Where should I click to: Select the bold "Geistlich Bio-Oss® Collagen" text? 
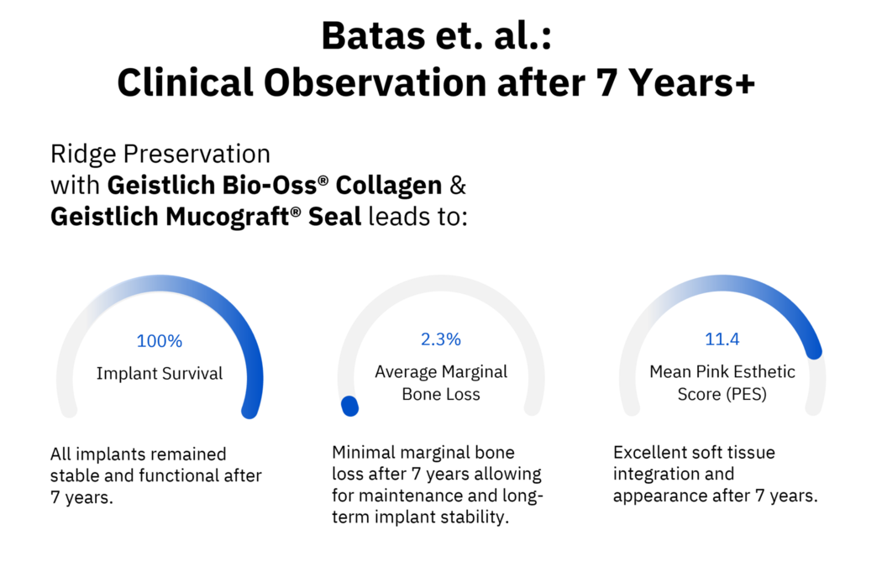click(274, 185)
